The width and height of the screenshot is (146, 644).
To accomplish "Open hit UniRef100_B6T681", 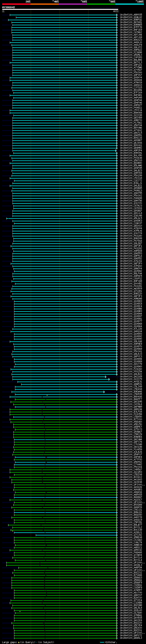I will pyautogui.click(x=131, y=22).
